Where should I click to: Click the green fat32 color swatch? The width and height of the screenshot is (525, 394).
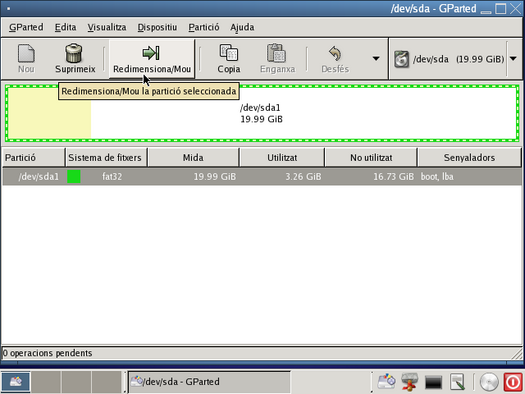[x=74, y=176]
